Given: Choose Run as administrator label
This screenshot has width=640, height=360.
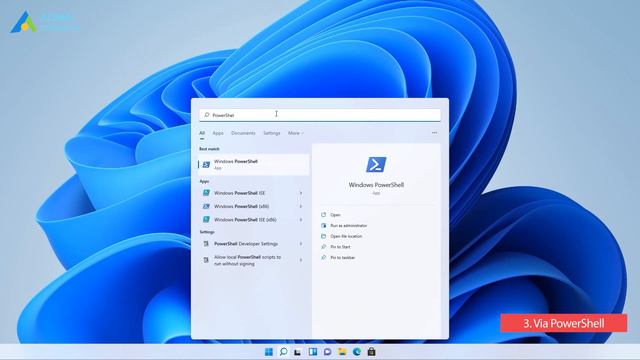Looking at the screenshot, I should pos(349,225).
